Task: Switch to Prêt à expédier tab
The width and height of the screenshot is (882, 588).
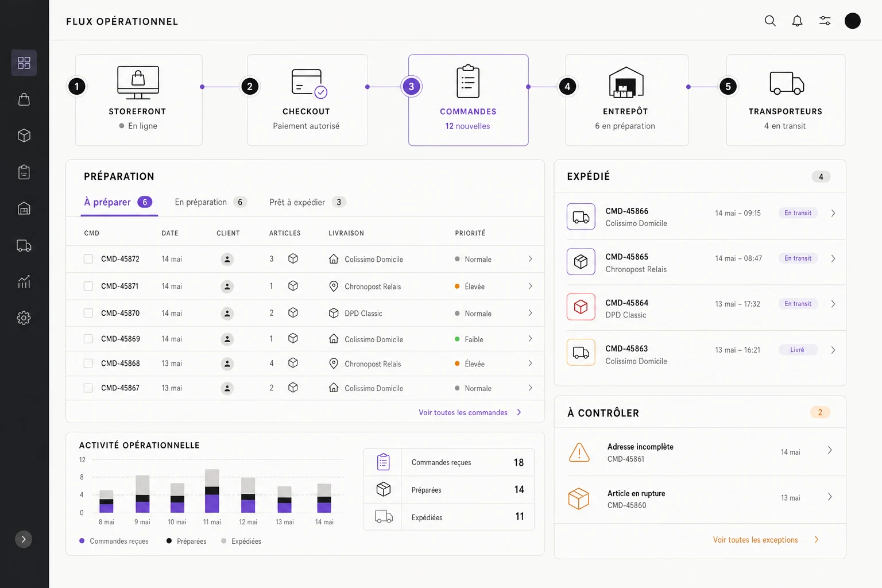Action: [308, 202]
